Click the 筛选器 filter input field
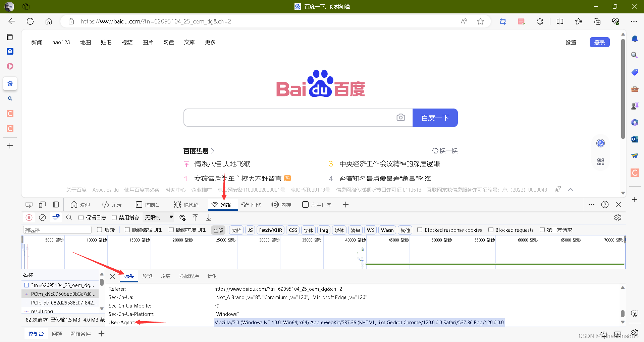The height and width of the screenshot is (342, 644). pos(57,230)
